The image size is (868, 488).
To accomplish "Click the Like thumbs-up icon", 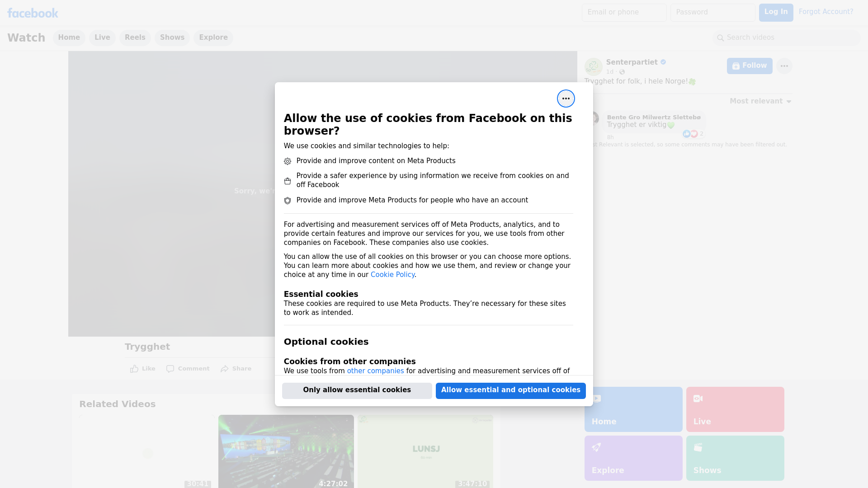I will tap(134, 369).
